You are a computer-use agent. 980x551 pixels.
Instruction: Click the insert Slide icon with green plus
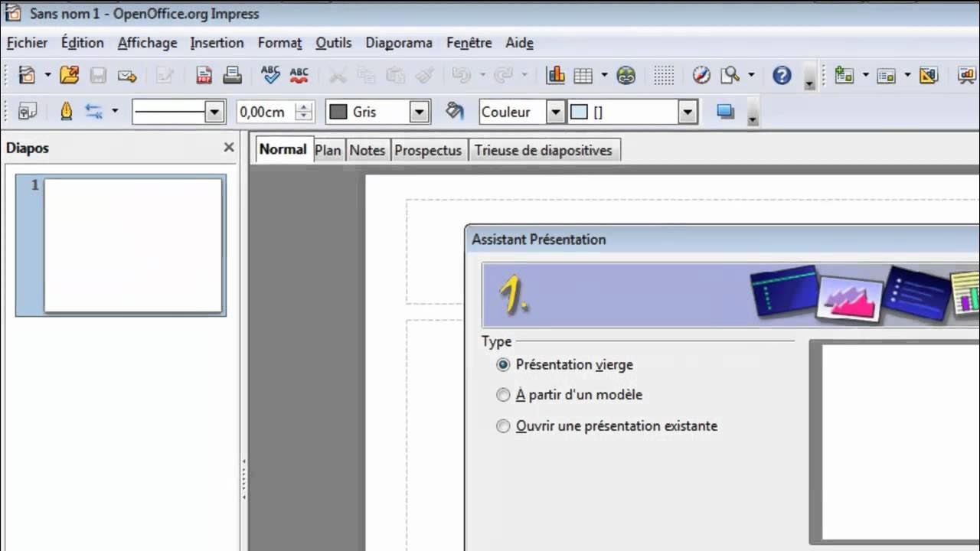click(x=844, y=75)
